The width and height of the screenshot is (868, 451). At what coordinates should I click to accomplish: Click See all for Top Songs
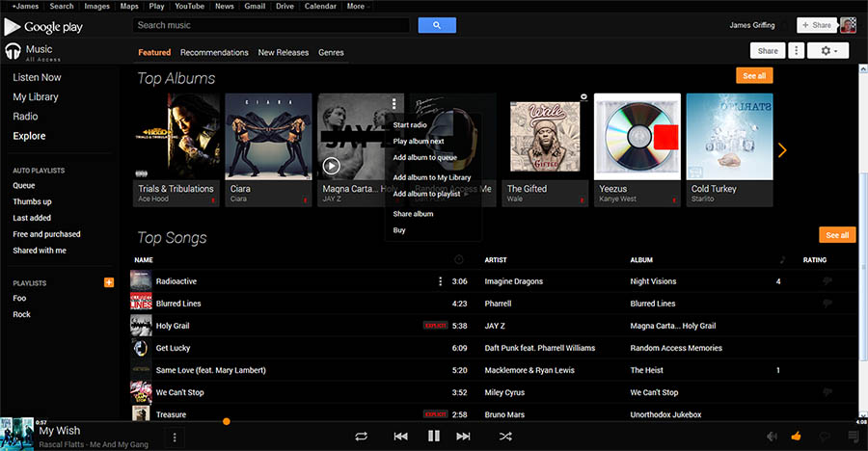[x=837, y=234]
